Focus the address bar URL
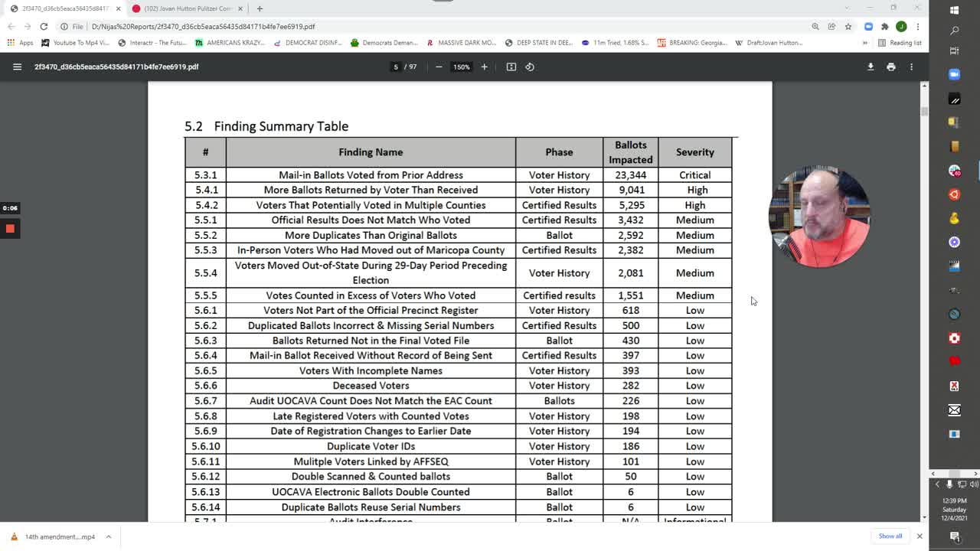980x551 pixels. point(203,26)
